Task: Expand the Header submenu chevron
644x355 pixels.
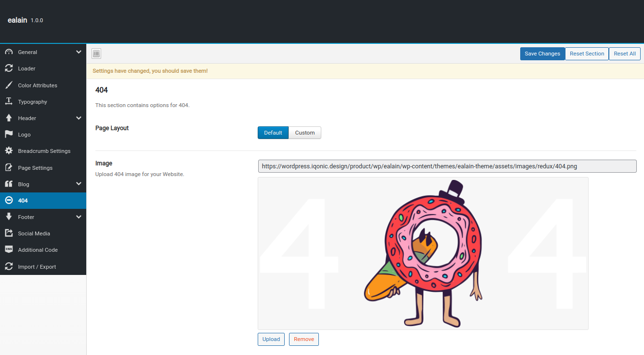Action: 79,118
